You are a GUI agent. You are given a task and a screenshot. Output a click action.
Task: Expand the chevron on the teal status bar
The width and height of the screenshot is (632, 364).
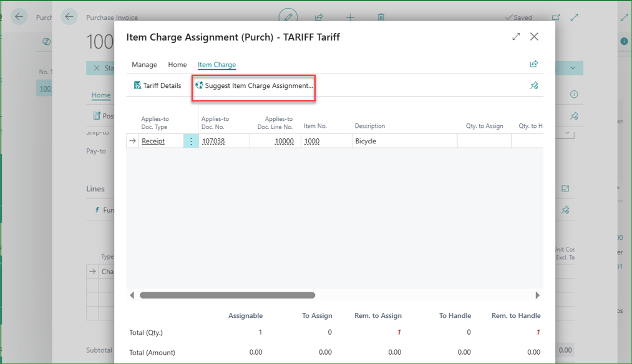click(573, 68)
